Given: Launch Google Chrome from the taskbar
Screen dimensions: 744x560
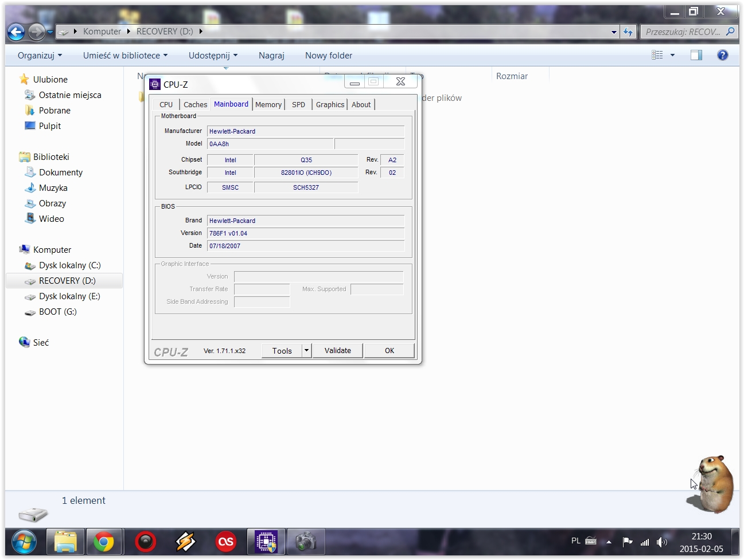Looking at the screenshot, I should (x=104, y=542).
